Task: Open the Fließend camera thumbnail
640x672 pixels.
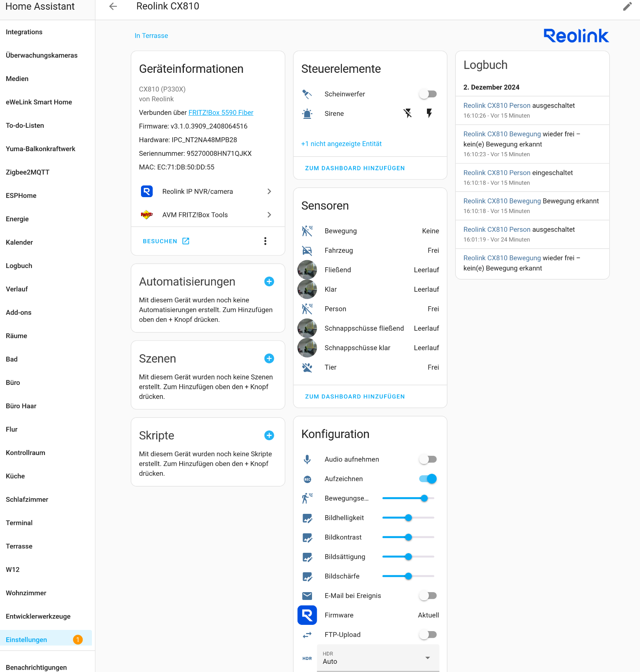Action: pyautogui.click(x=307, y=270)
